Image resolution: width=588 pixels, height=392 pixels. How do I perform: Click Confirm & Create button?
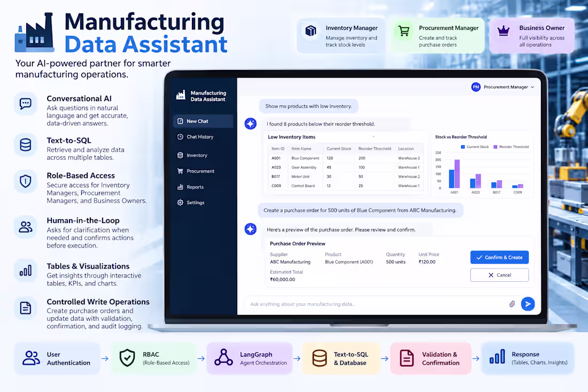[x=499, y=257]
